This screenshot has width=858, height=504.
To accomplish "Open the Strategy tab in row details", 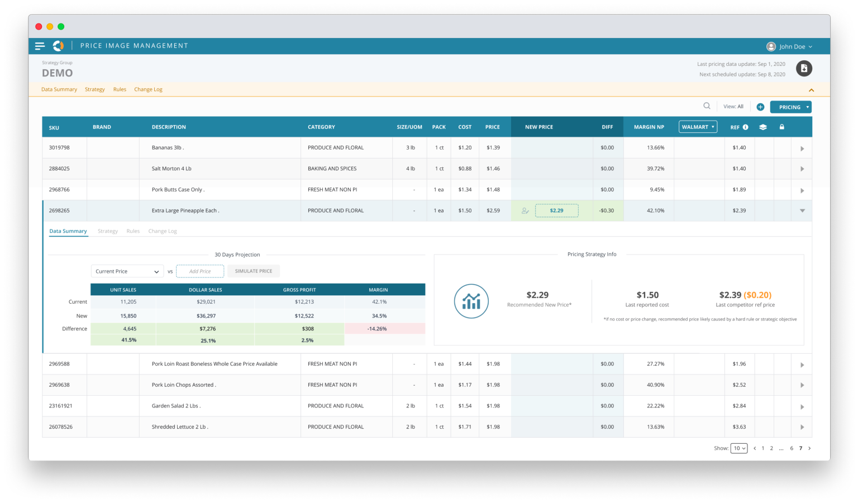I will point(108,231).
